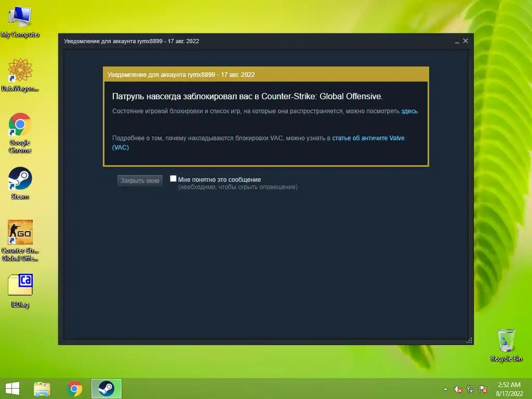Open the Steam desktop shortcut
532x399 pixels.
(x=20, y=182)
